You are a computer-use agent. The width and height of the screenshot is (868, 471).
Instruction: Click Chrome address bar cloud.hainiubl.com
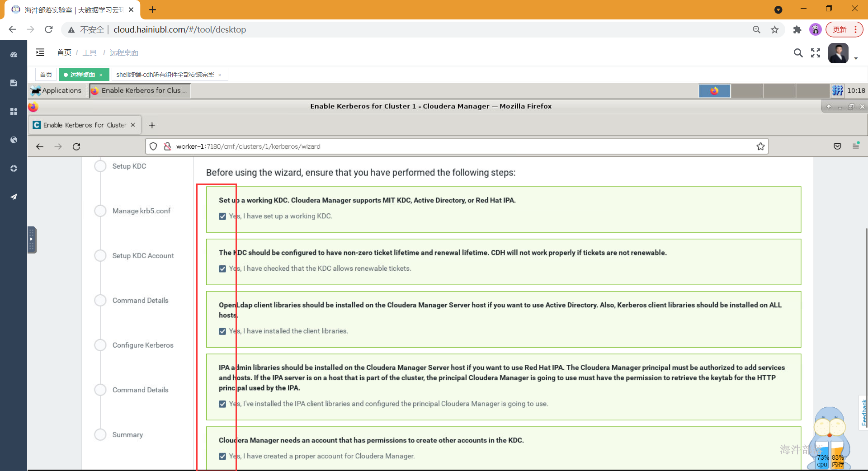click(x=180, y=29)
